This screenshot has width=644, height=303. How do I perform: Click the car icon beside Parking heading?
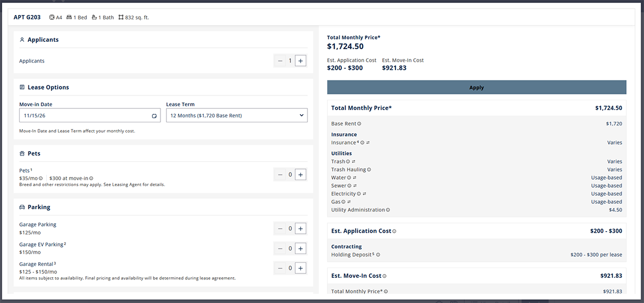click(x=22, y=207)
